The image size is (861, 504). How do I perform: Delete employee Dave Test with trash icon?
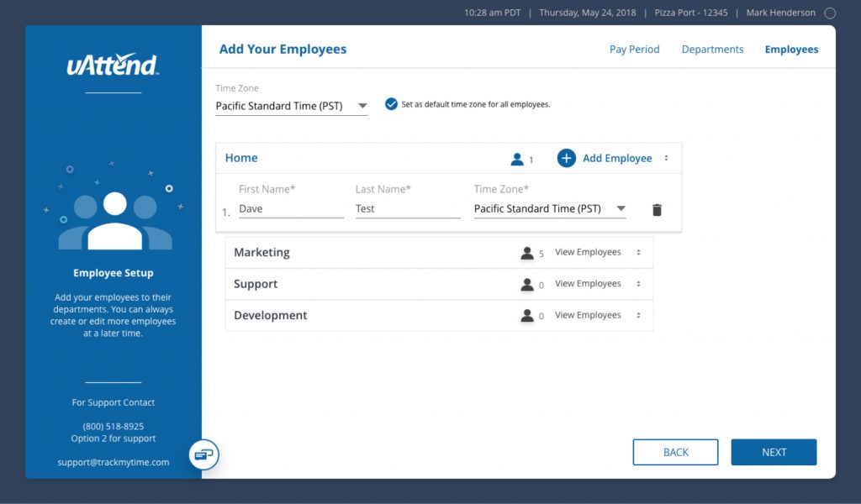tap(657, 209)
